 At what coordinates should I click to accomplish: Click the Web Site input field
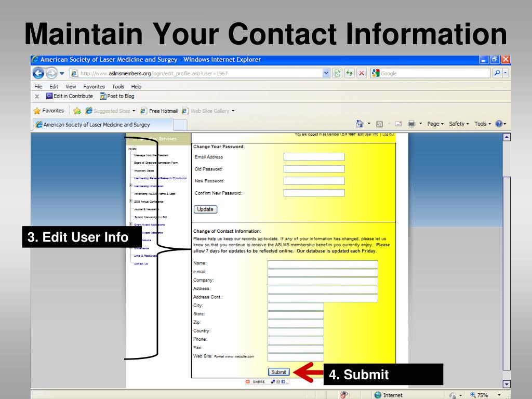(x=296, y=357)
